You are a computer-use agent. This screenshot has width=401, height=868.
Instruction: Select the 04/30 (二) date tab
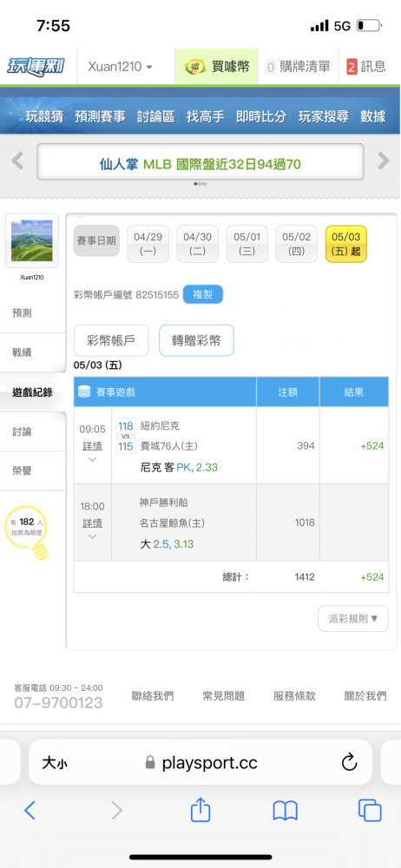pos(198,244)
